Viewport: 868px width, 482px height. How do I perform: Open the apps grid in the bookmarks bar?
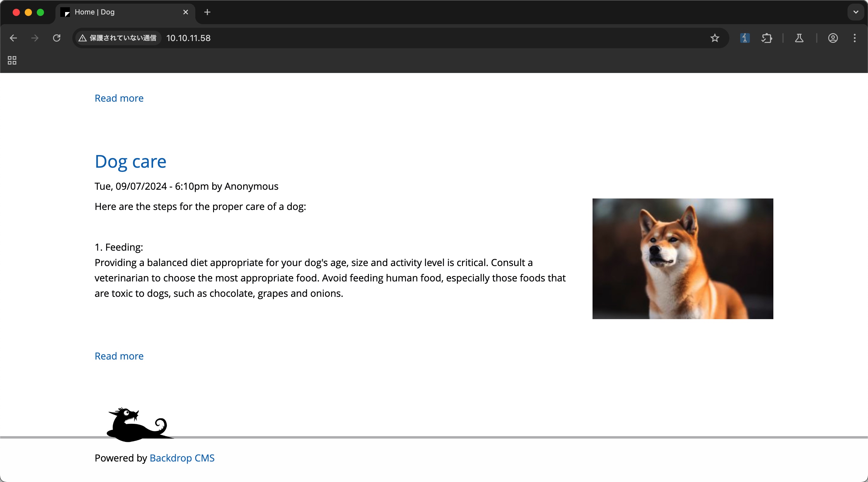(x=12, y=60)
